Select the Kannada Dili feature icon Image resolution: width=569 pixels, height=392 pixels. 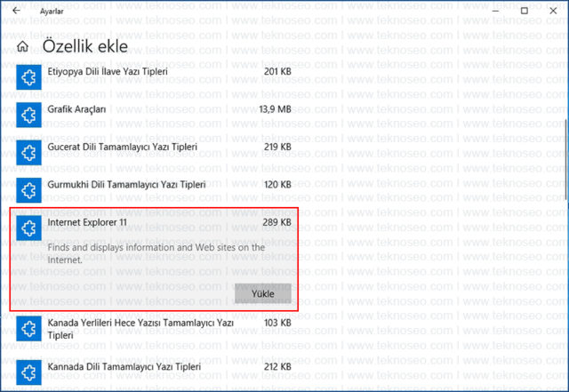click(x=28, y=372)
